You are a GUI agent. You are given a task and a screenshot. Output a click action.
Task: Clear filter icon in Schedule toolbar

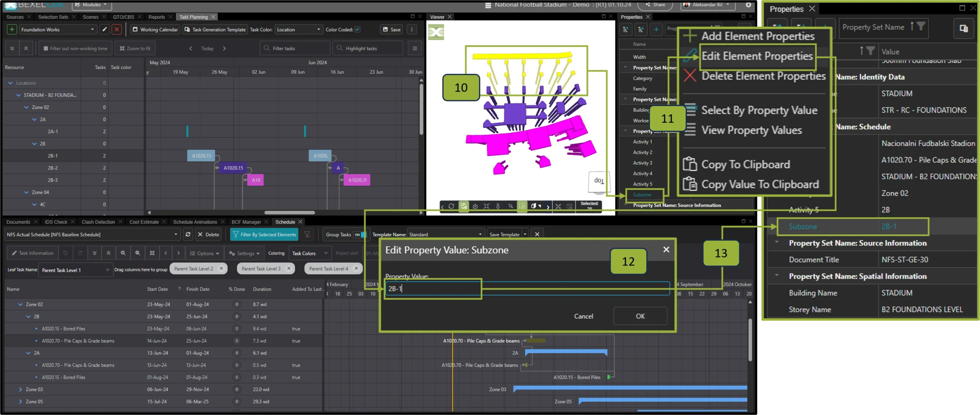307,234
